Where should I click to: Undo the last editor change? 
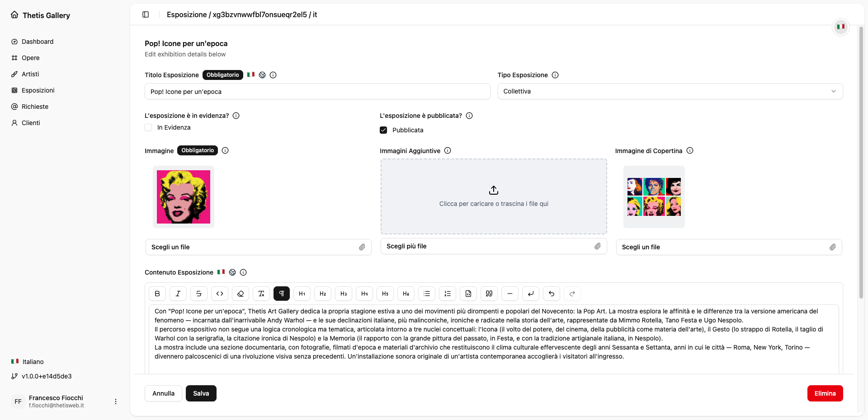(x=552, y=294)
